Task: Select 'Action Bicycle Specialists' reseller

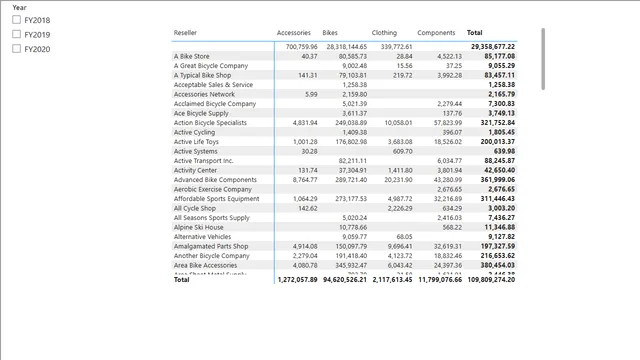Action: [x=210, y=122]
